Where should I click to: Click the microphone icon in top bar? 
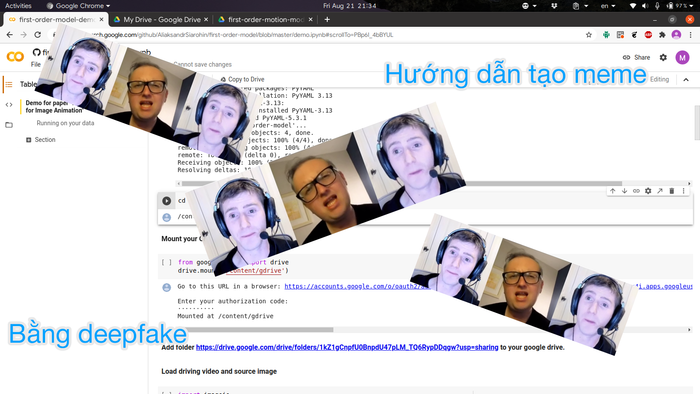(657, 6)
